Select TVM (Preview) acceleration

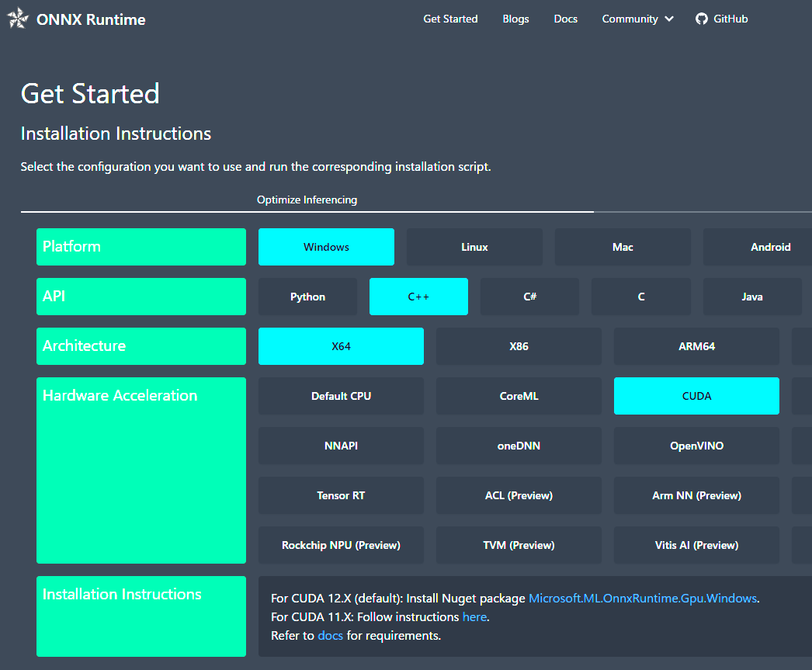coord(519,545)
